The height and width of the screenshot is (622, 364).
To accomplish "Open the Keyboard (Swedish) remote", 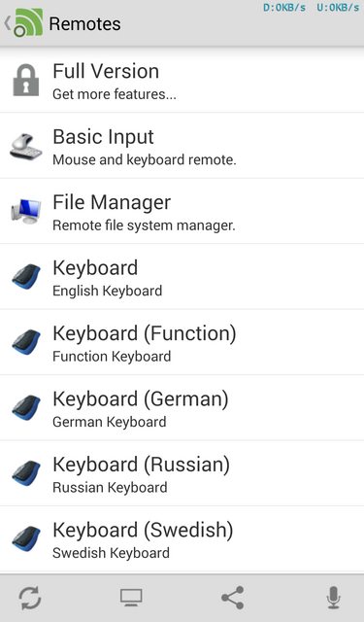I will 182,538.
